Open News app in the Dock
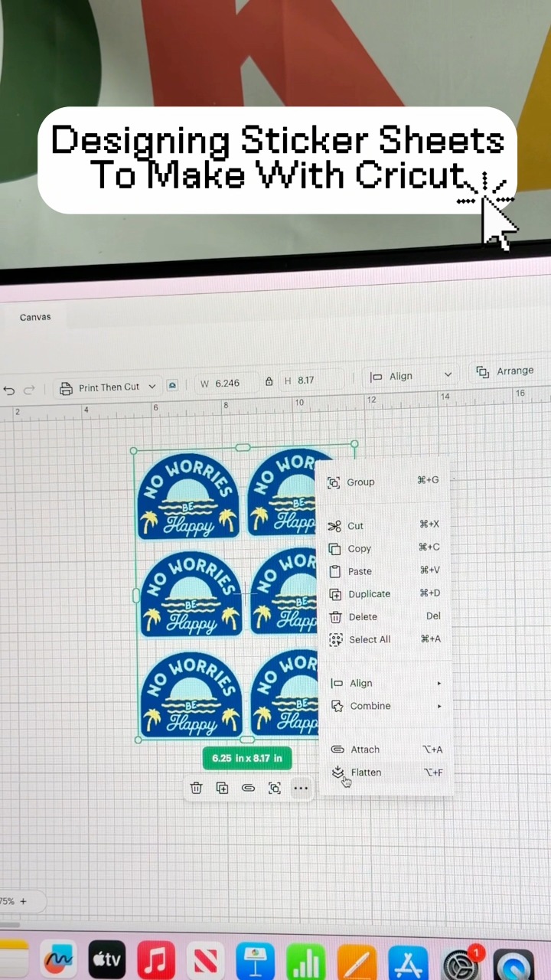Image resolution: width=551 pixels, height=980 pixels. [206, 962]
